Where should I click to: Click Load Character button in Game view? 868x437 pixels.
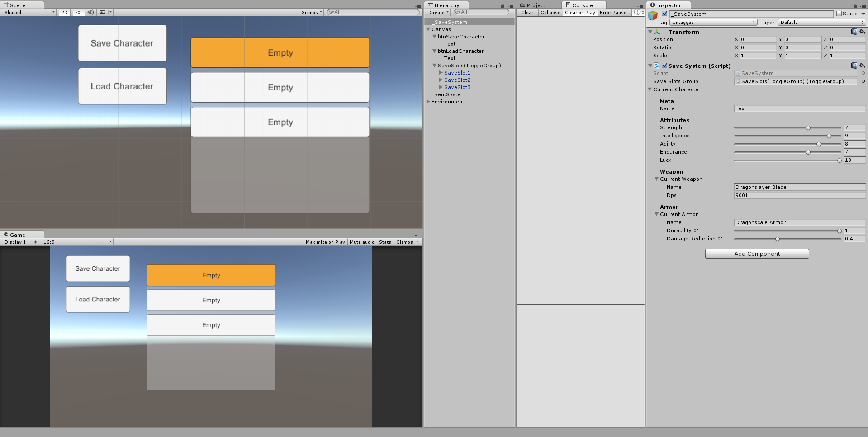98,299
